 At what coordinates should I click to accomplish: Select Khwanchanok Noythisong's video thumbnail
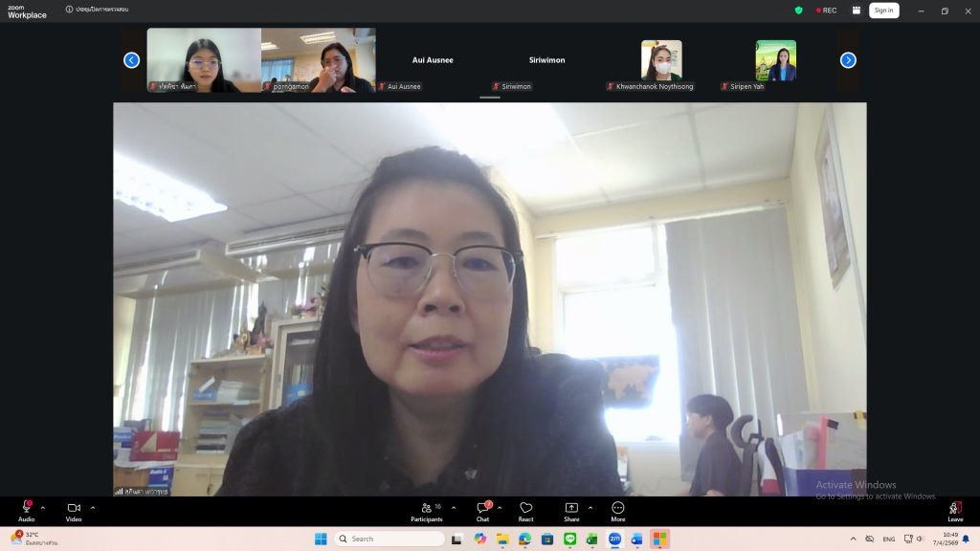pyautogui.click(x=661, y=60)
